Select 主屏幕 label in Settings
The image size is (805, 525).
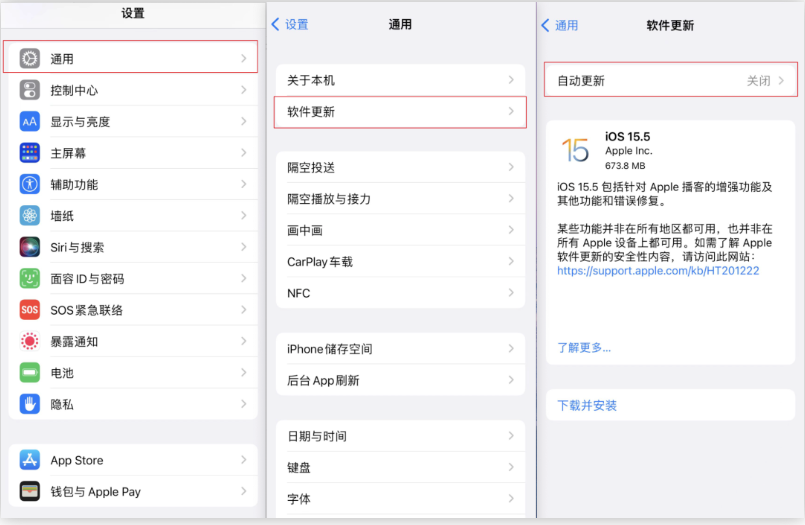pos(68,153)
